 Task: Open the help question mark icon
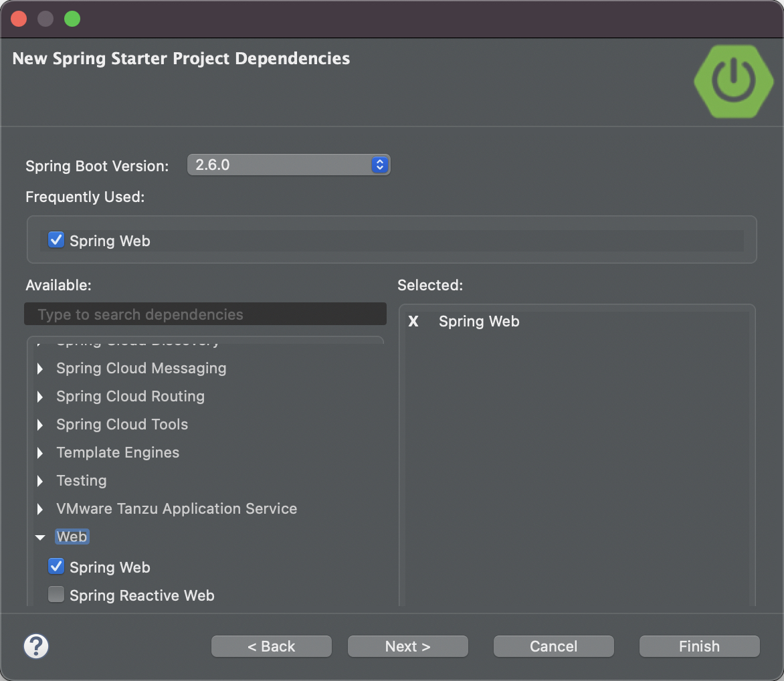click(36, 646)
